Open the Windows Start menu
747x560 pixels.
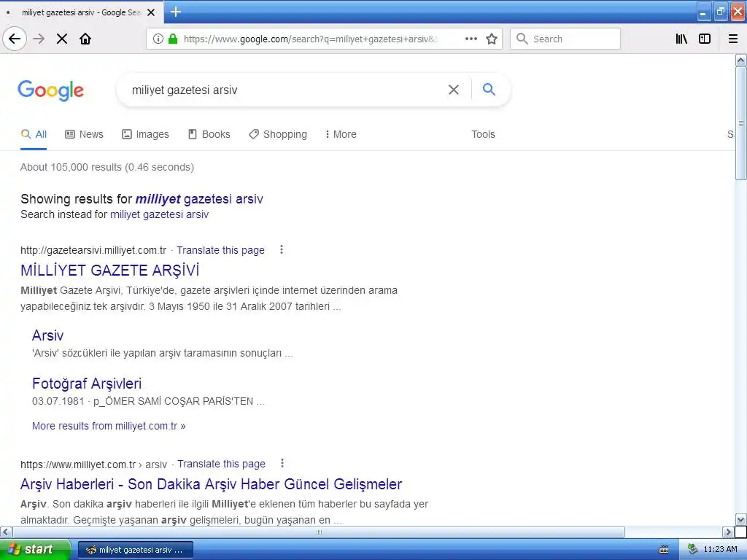tap(35, 549)
